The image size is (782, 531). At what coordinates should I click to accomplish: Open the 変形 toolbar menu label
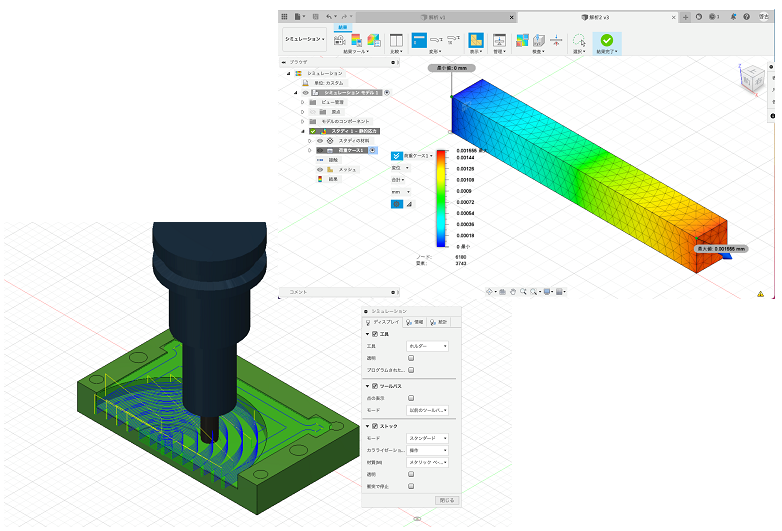click(x=435, y=51)
